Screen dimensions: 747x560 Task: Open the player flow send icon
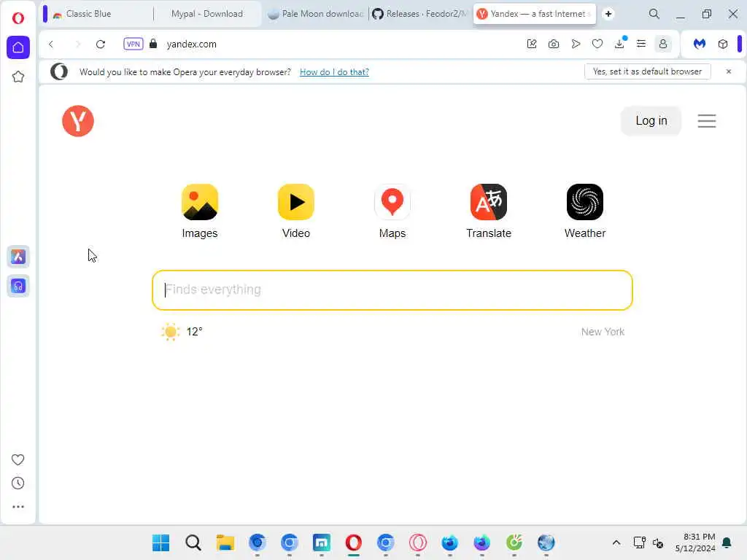576,44
